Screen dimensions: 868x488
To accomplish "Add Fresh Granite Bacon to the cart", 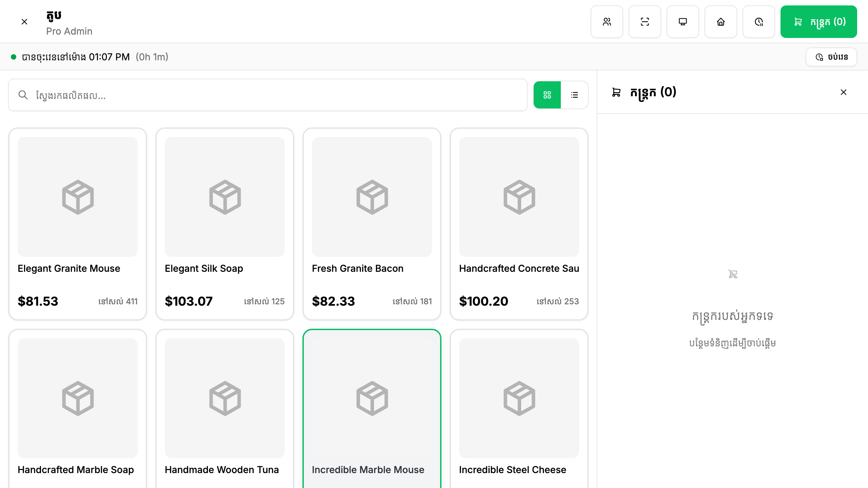I will click(x=372, y=224).
